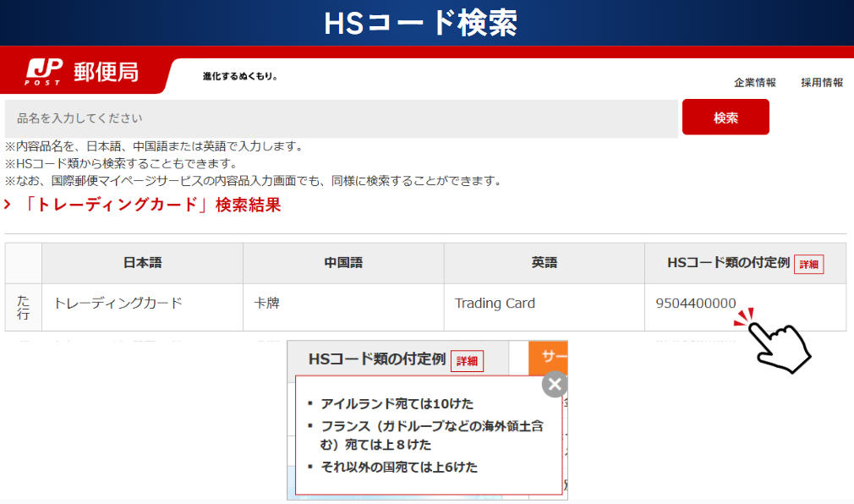Select HS code 9504400000 in the table

pyautogui.click(x=696, y=304)
